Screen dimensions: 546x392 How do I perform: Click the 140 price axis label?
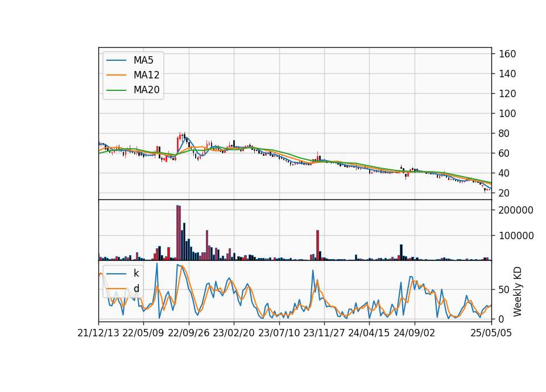click(x=507, y=74)
